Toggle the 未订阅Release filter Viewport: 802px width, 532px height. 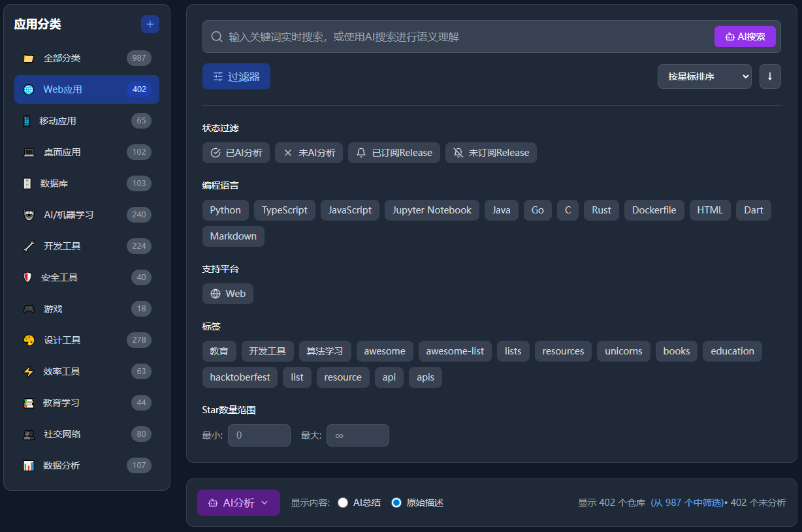coord(490,153)
